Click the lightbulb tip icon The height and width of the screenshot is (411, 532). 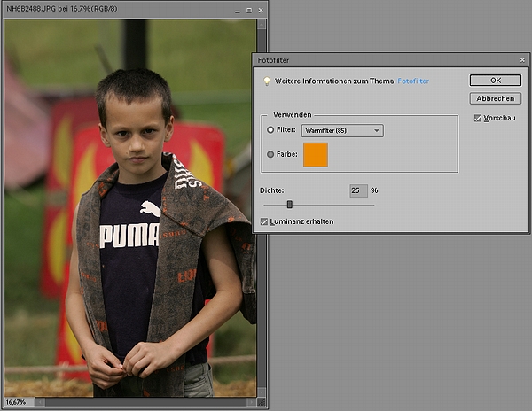(267, 81)
